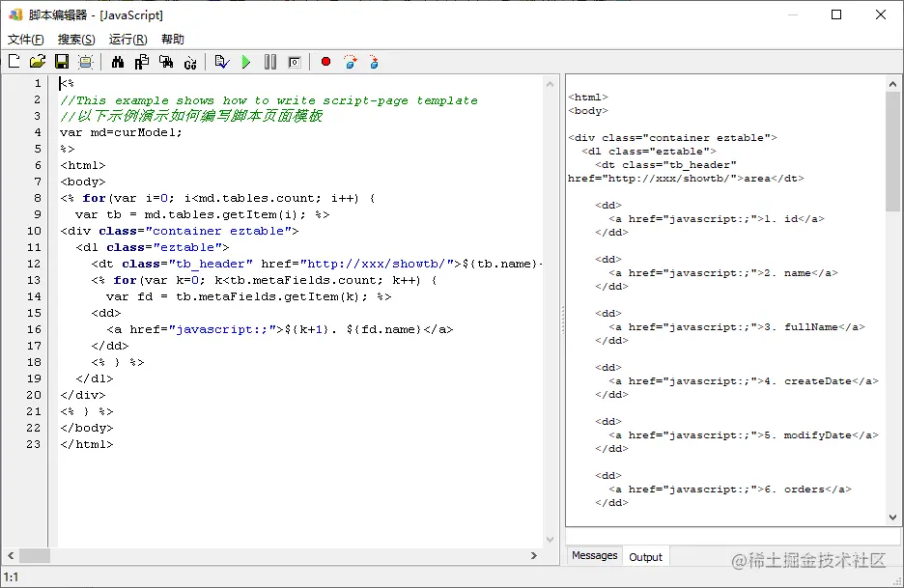Click the output panel scrollbar thumb
This screenshot has height=588, width=904.
coord(892,151)
